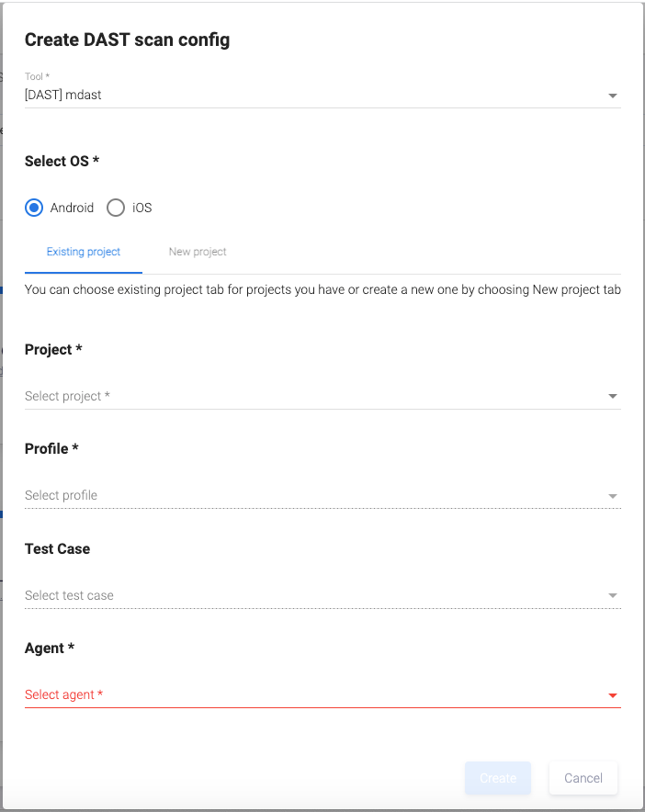Expand the 'Select agent' dropdown

pos(312,694)
